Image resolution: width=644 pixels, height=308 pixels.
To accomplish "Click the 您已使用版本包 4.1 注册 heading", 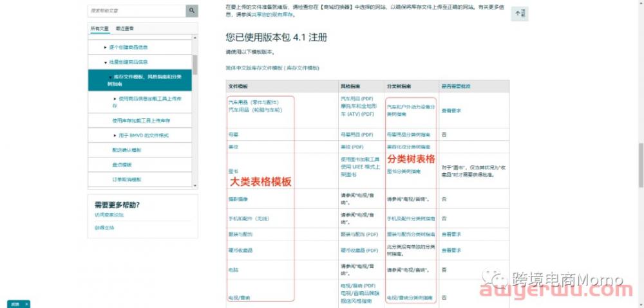I will point(276,38).
